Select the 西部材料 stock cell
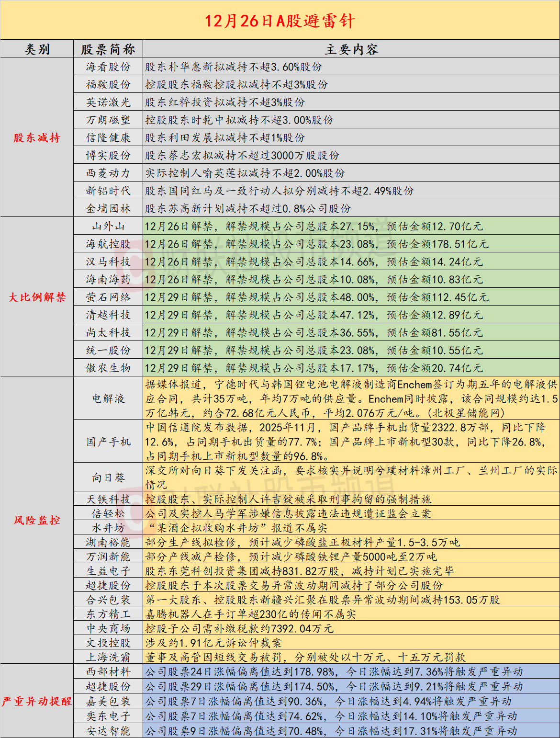 [x=108, y=672]
